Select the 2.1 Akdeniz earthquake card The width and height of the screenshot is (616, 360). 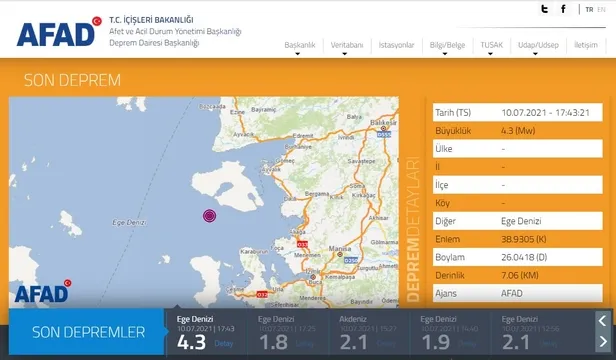point(368,332)
